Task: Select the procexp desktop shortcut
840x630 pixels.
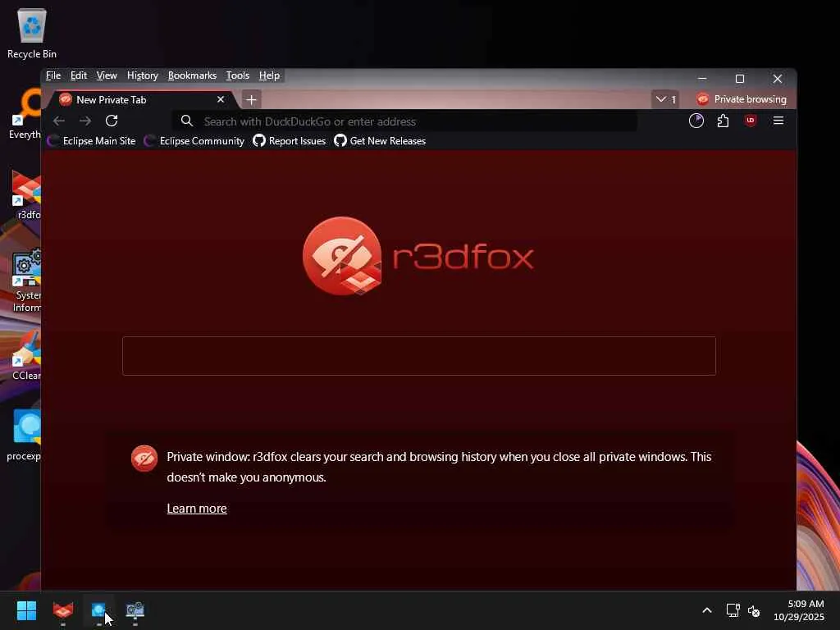Action: (24, 436)
